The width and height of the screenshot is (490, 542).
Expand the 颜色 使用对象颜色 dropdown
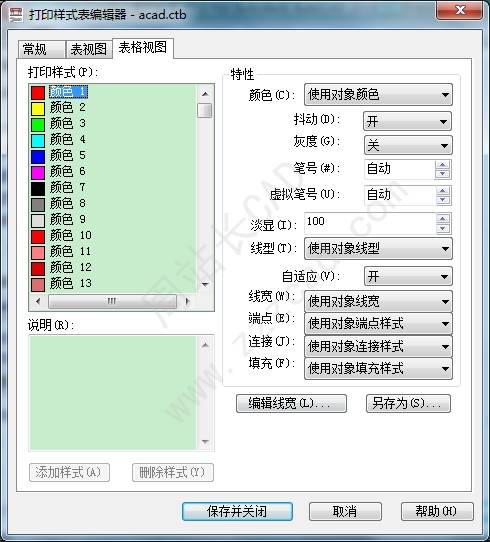click(378, 94)
